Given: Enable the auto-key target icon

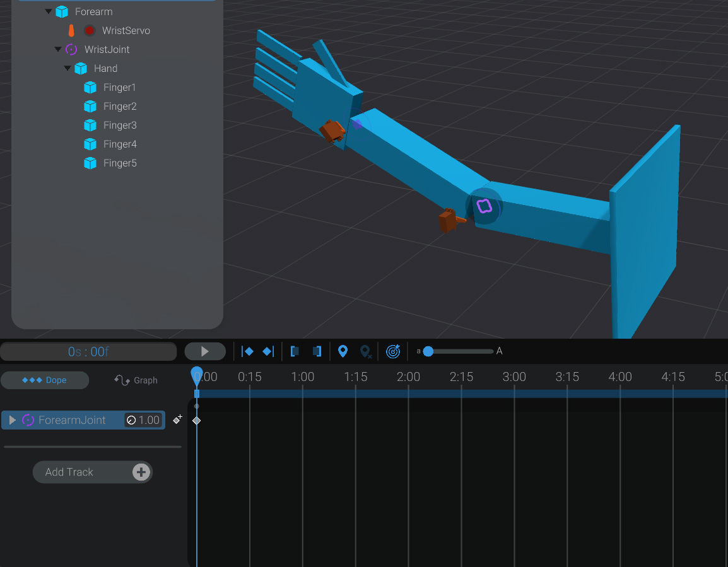Looking at the screenshot, I should click(x=393, y=351).
